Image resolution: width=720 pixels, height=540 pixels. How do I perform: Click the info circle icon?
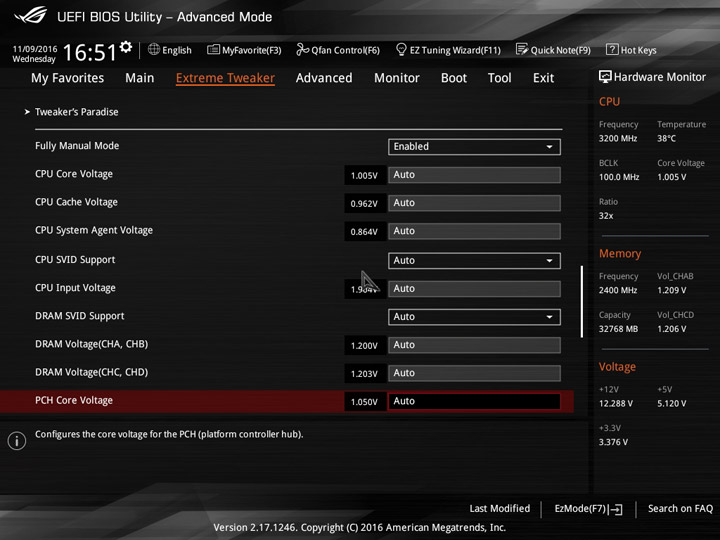tap(17, 440)
